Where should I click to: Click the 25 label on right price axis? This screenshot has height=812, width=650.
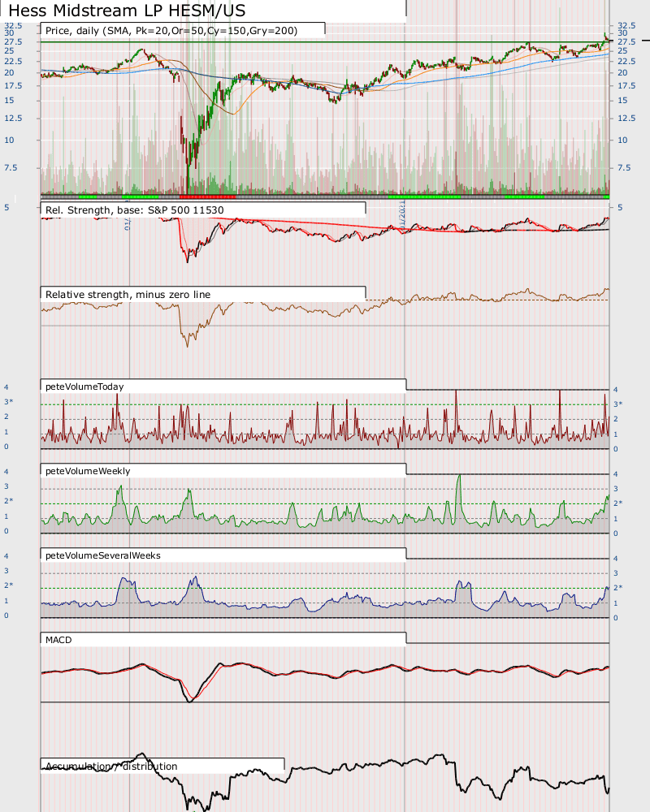622,50
